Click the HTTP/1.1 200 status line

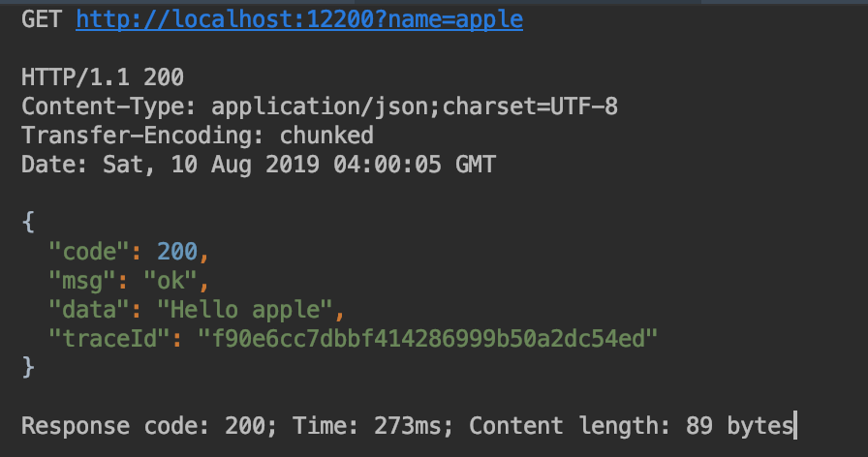pyautogui.click(x=103, y=76)
